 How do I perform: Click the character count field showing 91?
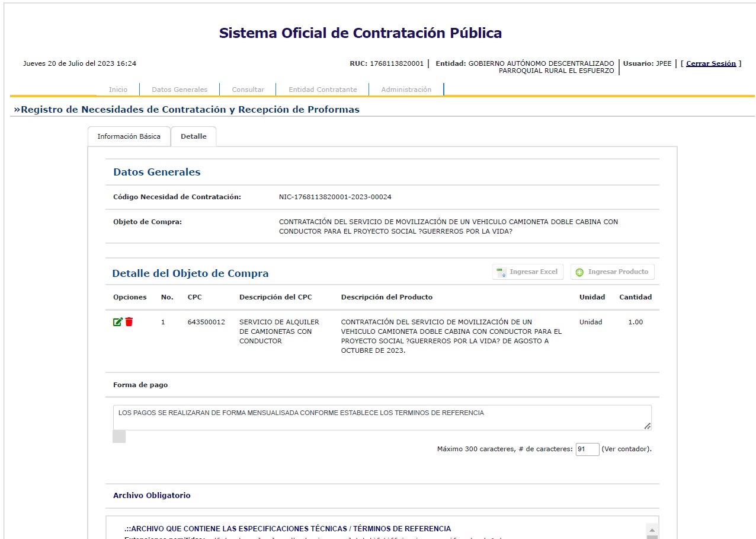pyautogui.click(x=587, y=449)
